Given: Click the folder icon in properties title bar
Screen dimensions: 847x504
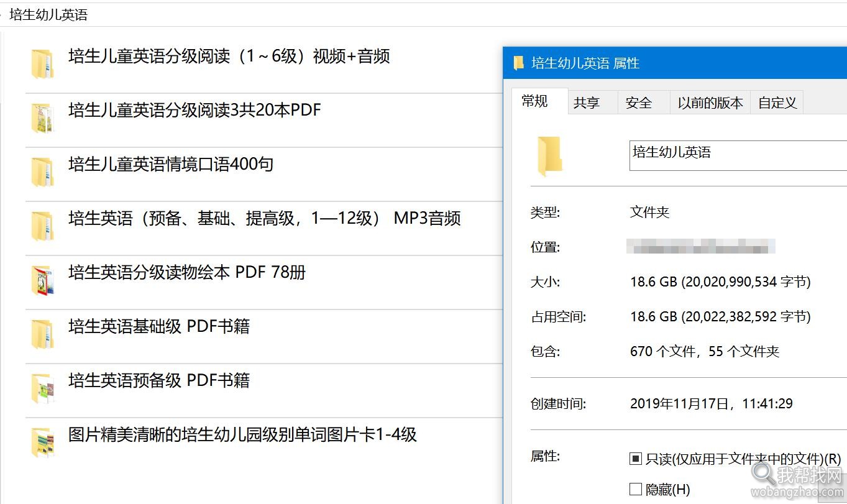Looking at the screenshot, I should [519, 63].
